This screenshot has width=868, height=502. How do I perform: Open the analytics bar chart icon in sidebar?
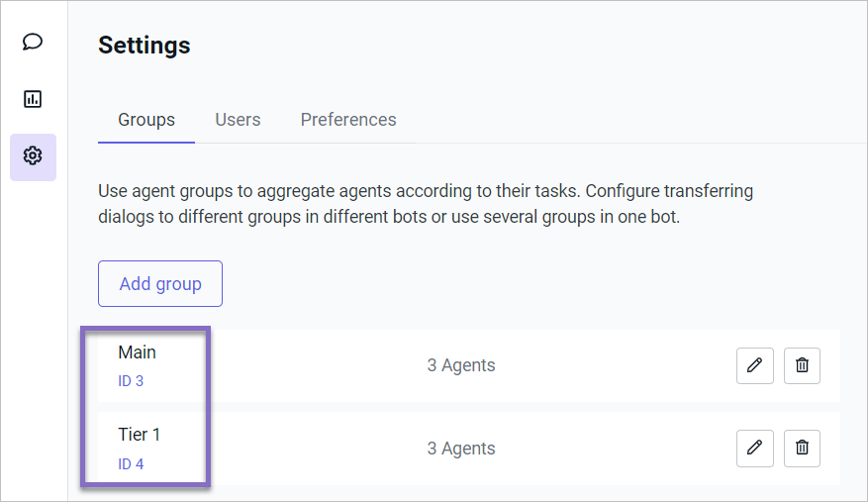tap(33, 99)
